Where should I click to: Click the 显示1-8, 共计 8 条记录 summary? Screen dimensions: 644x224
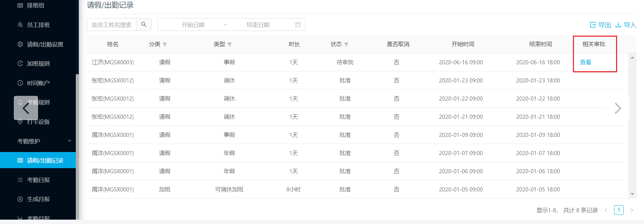tap(567, 210)
